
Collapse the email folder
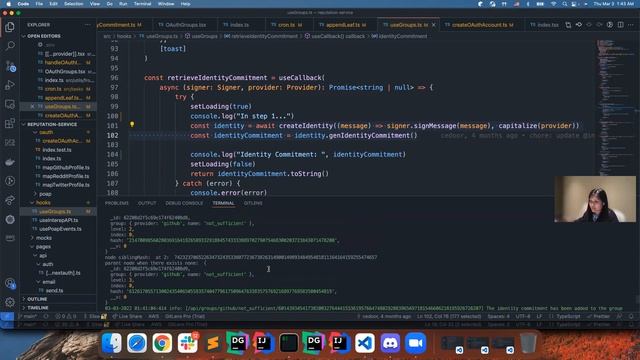pos(48,282)
